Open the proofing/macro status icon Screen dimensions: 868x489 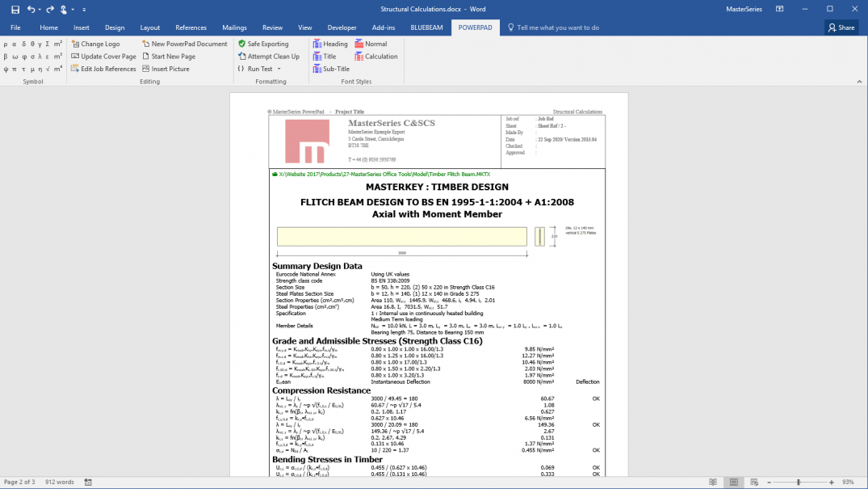tap(88, 483)
